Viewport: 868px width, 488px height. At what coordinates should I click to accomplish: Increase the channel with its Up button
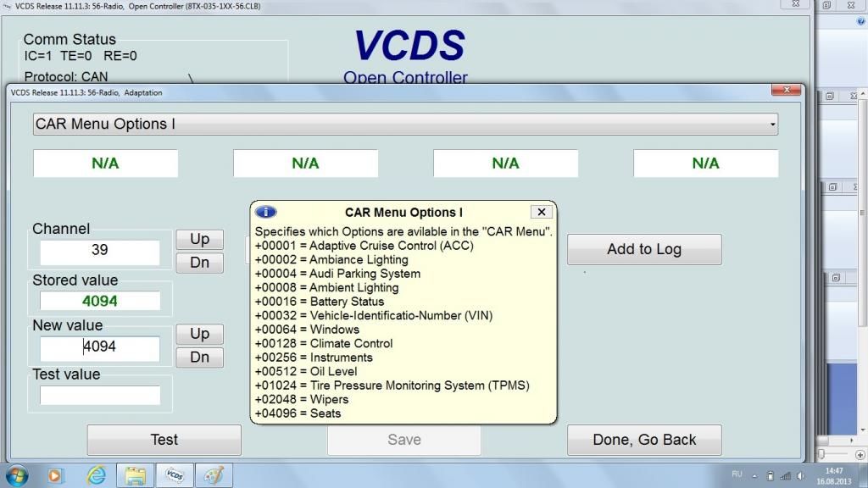(200, 239)
